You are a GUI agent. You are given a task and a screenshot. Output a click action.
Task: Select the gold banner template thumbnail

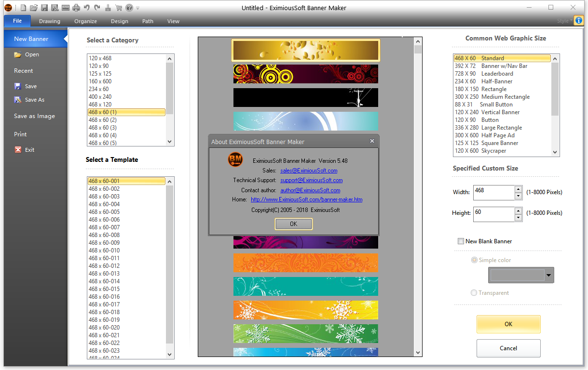(x=306, y=51)
